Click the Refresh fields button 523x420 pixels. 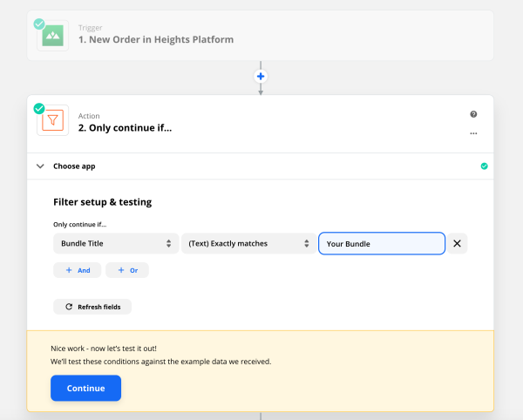click(x=92, y=307)
